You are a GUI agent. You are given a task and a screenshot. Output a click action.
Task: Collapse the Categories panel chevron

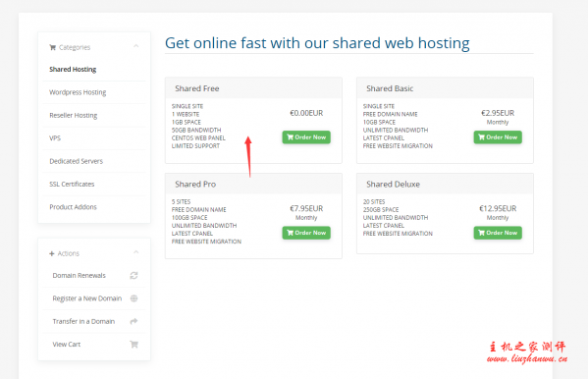pyautogui.click(x=136, y=46)
